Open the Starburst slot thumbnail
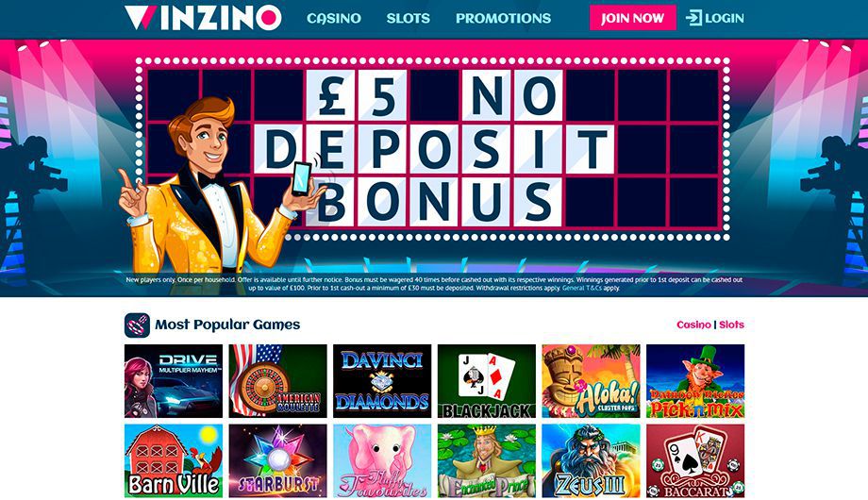This screenshot has width=868, height=500. coord(277,460)
